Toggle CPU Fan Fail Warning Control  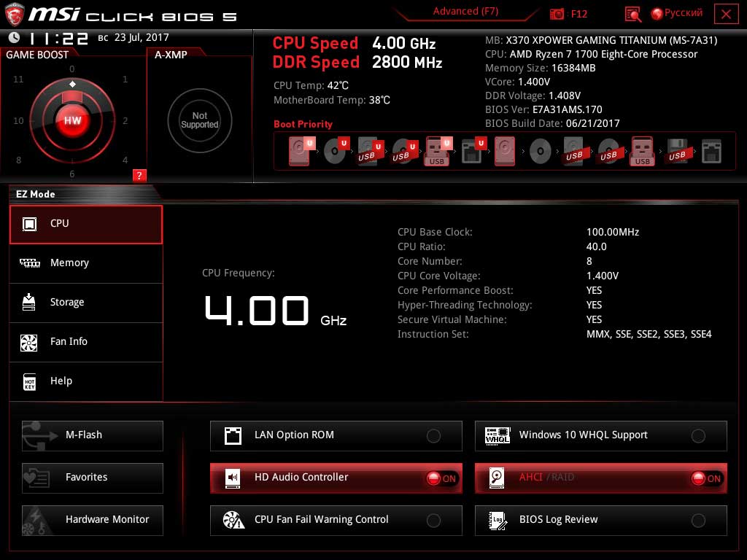click(336, 520)
